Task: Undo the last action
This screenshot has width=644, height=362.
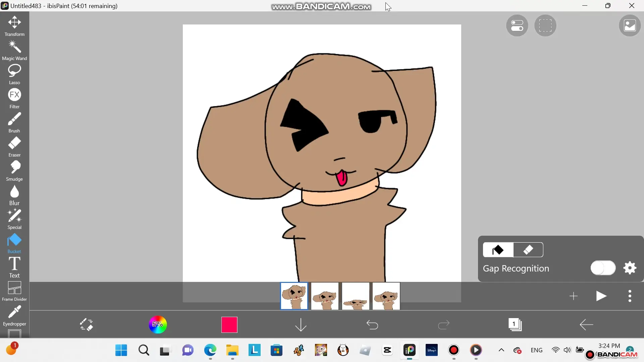Action: tap(372, 324)
